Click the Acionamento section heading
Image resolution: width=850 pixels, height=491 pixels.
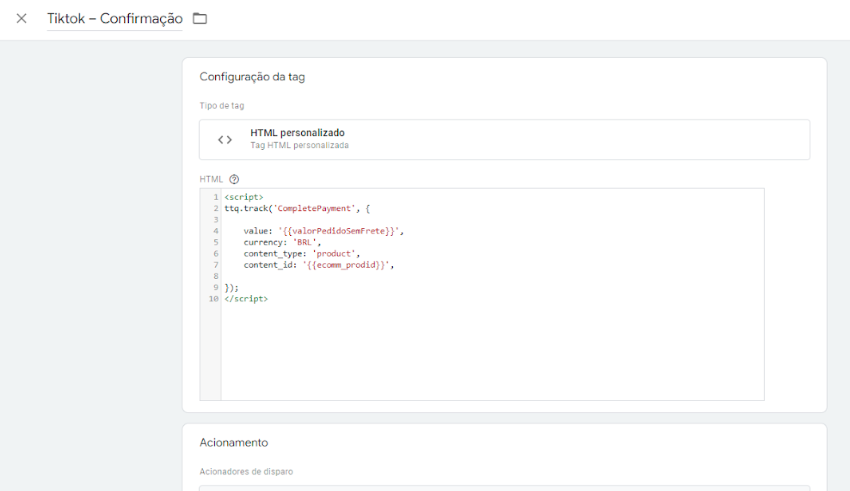[234, 443]
